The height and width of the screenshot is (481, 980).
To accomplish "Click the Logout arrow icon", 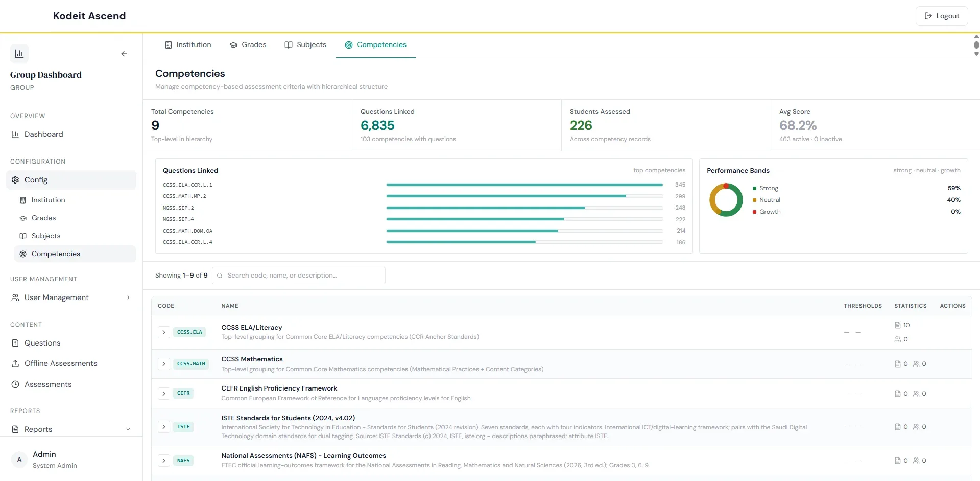I will click(928, 16).
